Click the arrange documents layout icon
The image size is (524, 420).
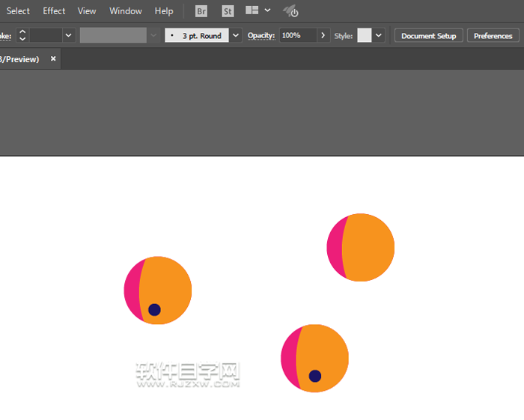[x=252, y=11]
